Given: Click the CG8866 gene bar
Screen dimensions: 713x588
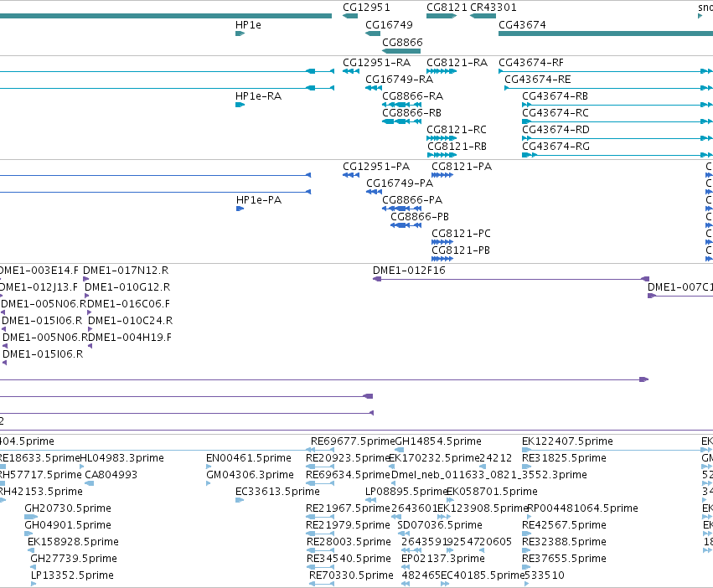Looking at the screenshot, I should (401, 51).
